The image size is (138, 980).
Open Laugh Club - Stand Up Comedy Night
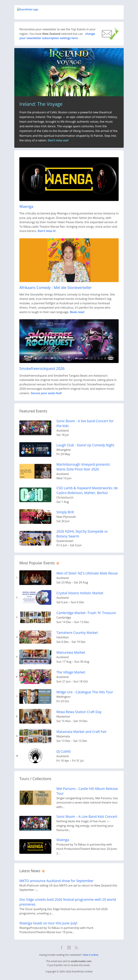click(86, 445)
